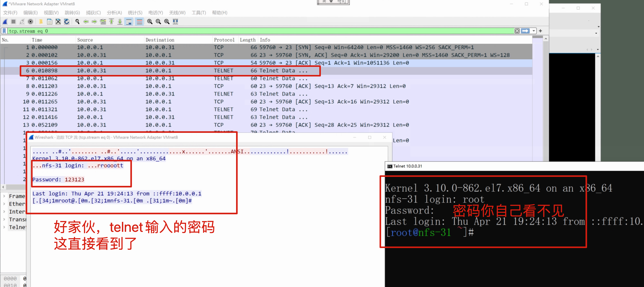Expand the Frame protocol tree item
The image size is (644, 287).
[x=4, y=196]
